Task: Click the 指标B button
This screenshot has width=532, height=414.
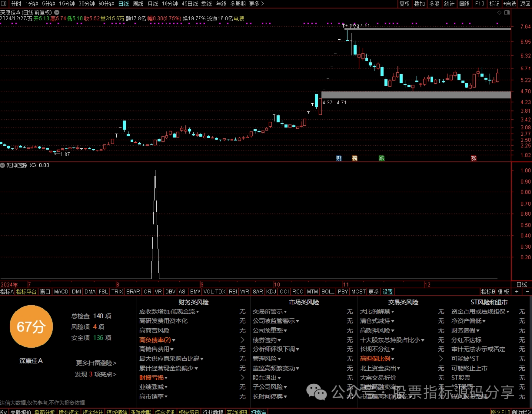Action: [488, 291]
